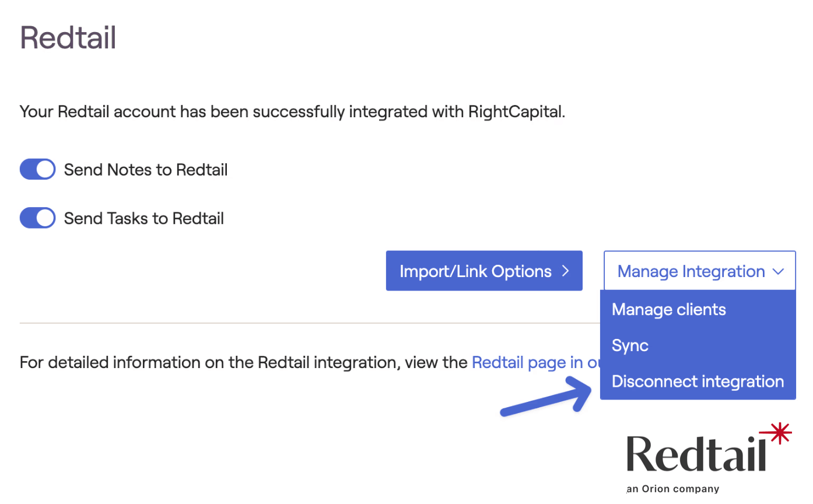Select Disconnect integration menu option

(698, 381)
